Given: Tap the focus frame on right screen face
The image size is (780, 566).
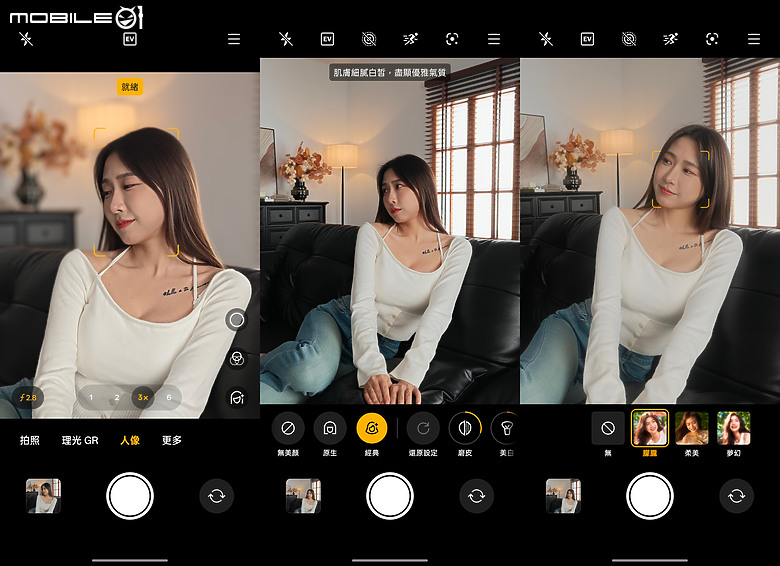Looking at the screenshot, I should coord(681,180).
